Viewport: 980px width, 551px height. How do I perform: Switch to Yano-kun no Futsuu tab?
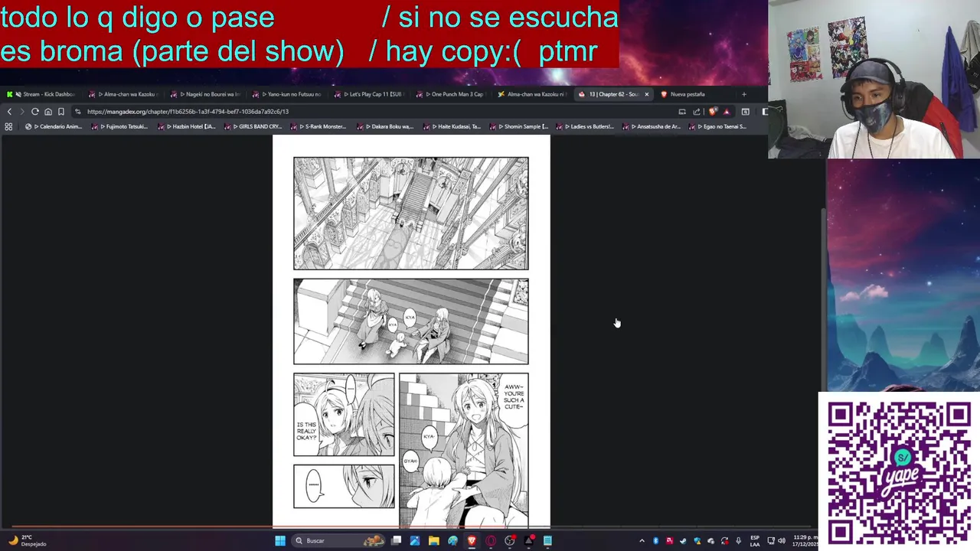tap(286, 94)
